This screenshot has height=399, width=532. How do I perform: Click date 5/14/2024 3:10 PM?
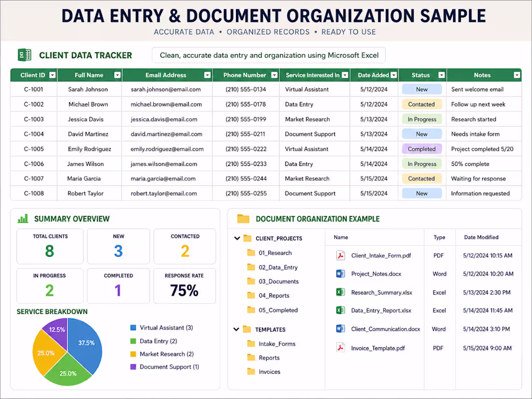pyautogui.click(x=487, y=329)
